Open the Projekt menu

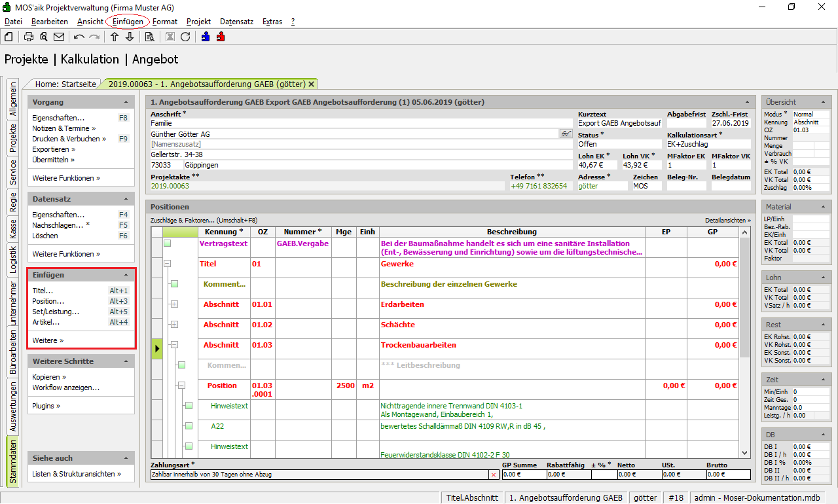click(x=198, y=22)
